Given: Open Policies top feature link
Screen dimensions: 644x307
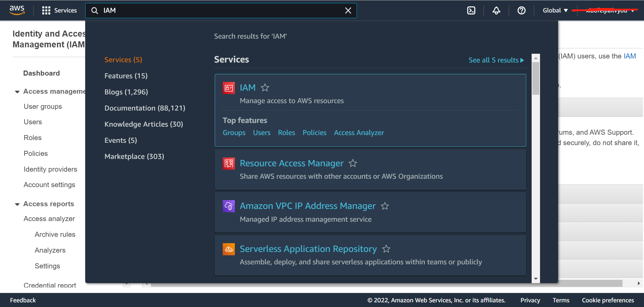Looking at the screenshot, I should [314, 133].
